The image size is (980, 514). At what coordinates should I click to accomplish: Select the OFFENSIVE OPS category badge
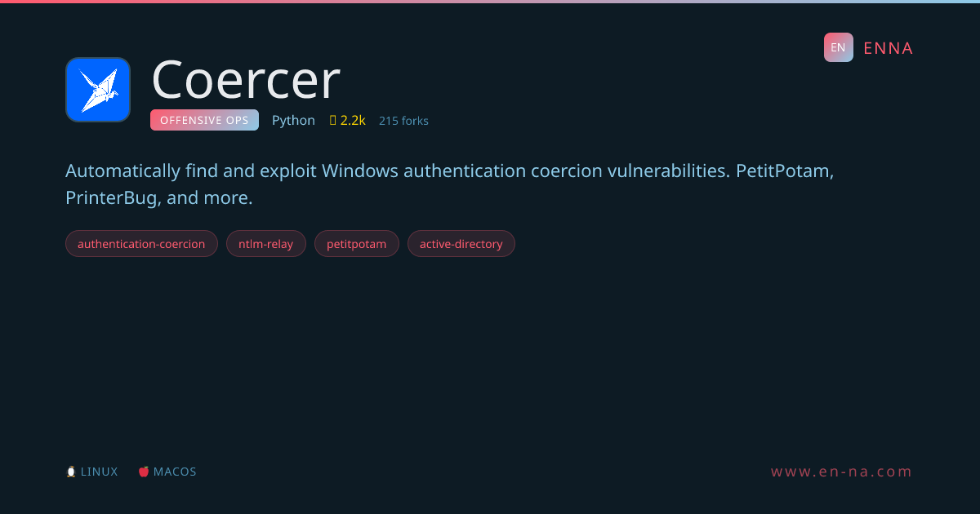point(204,120)
